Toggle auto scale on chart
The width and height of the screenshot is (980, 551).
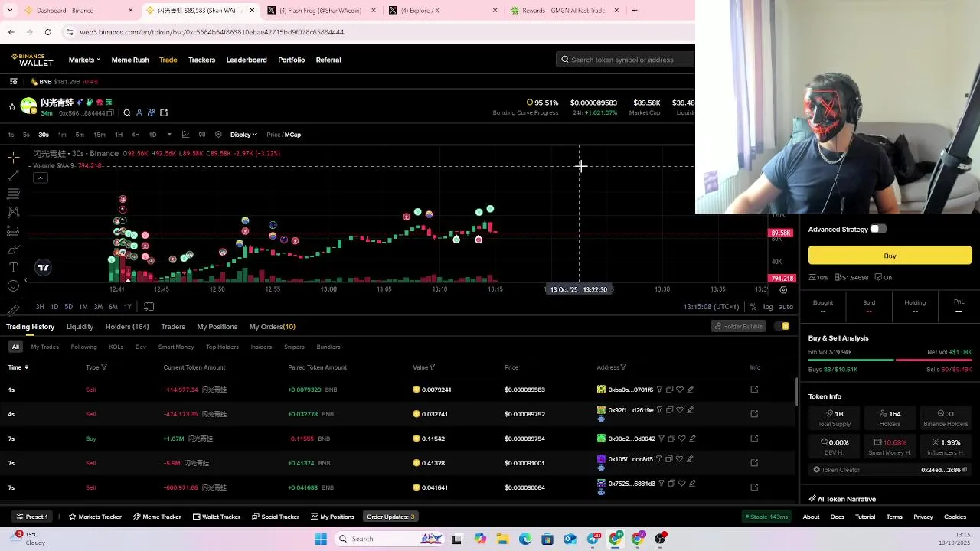click(786, 307)
